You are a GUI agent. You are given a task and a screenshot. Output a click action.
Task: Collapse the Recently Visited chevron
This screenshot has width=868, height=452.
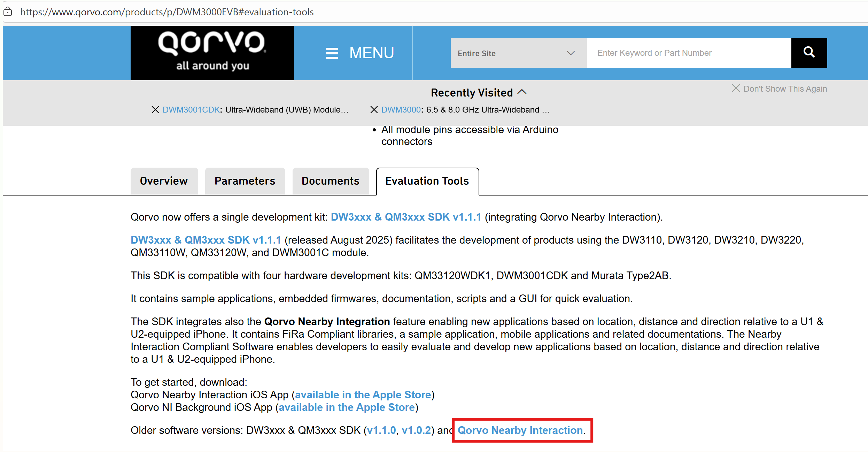(522, 92)
